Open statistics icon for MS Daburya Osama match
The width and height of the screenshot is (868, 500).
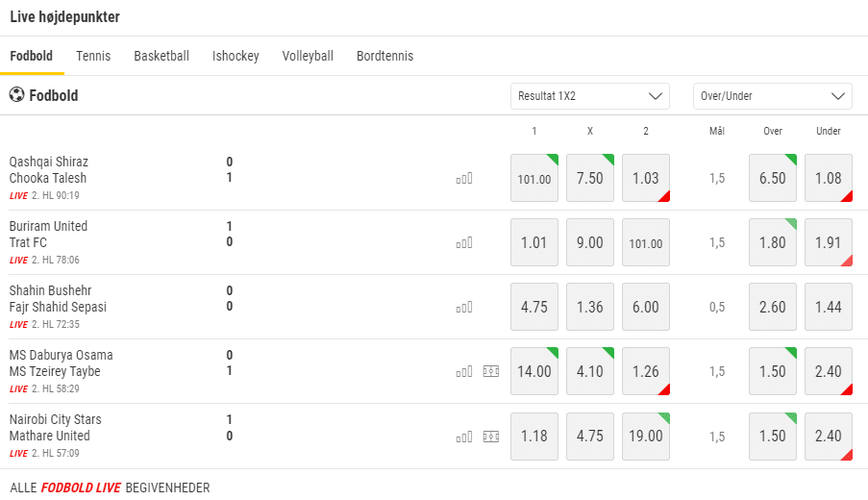tap(464, 371)
